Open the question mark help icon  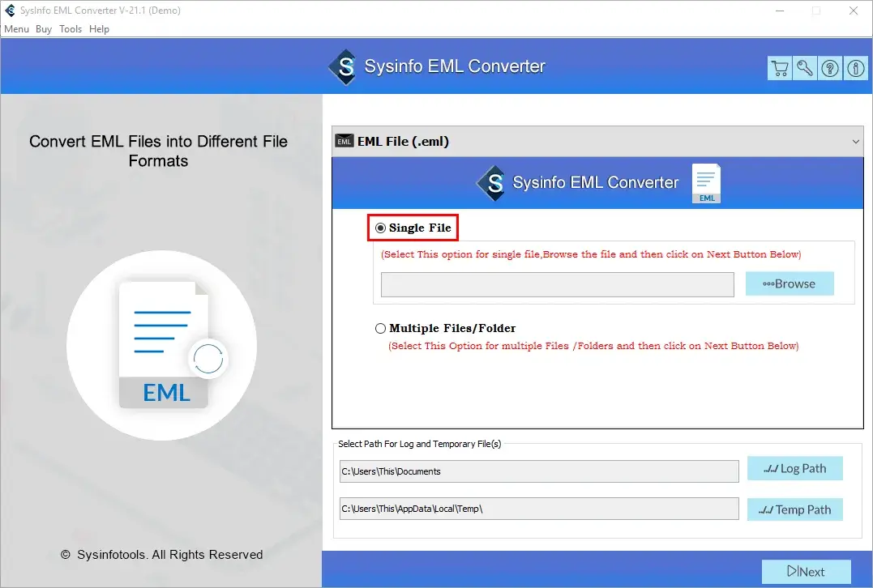click(830, 68)
